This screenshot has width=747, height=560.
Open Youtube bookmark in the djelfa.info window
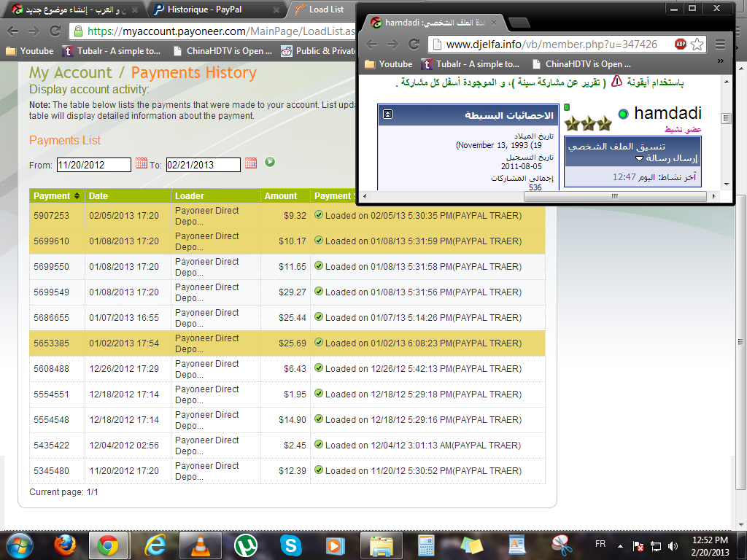(x=389, y=64)
